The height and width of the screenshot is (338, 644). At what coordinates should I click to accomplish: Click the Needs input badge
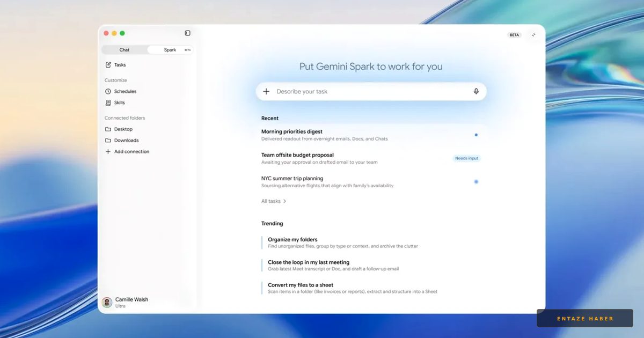tap(466, 158)
